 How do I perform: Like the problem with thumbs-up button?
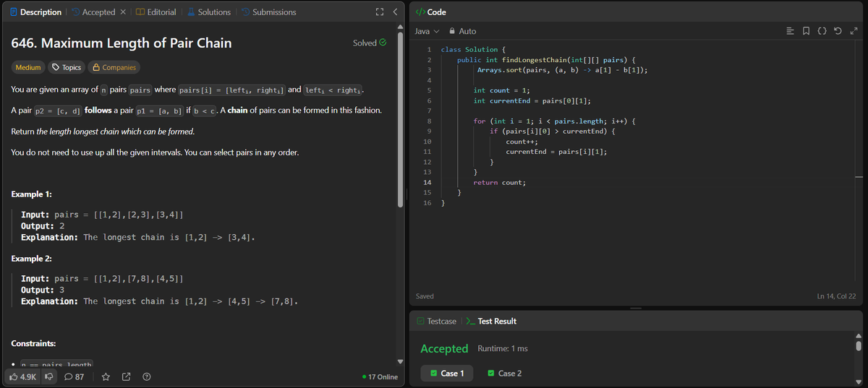tap(22, 376)
